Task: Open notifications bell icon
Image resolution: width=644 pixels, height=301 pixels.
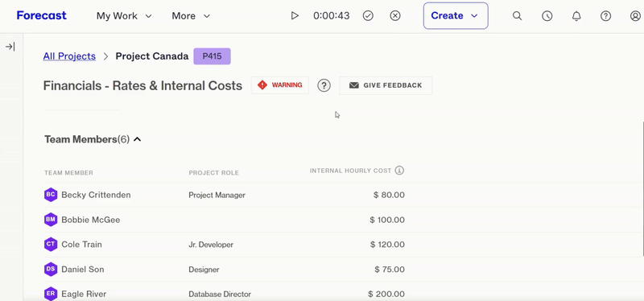Action: pyautogui.click(x=576, y=16)
